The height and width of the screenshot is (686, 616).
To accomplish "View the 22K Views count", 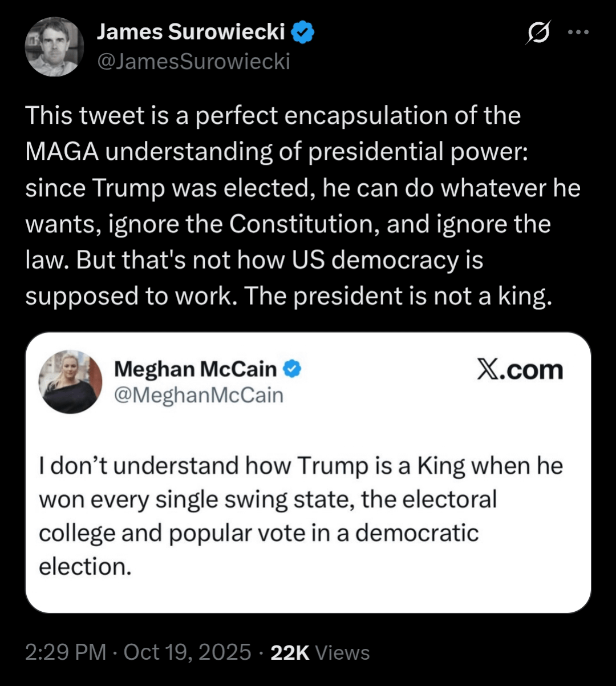I will (x=320, y=652).
